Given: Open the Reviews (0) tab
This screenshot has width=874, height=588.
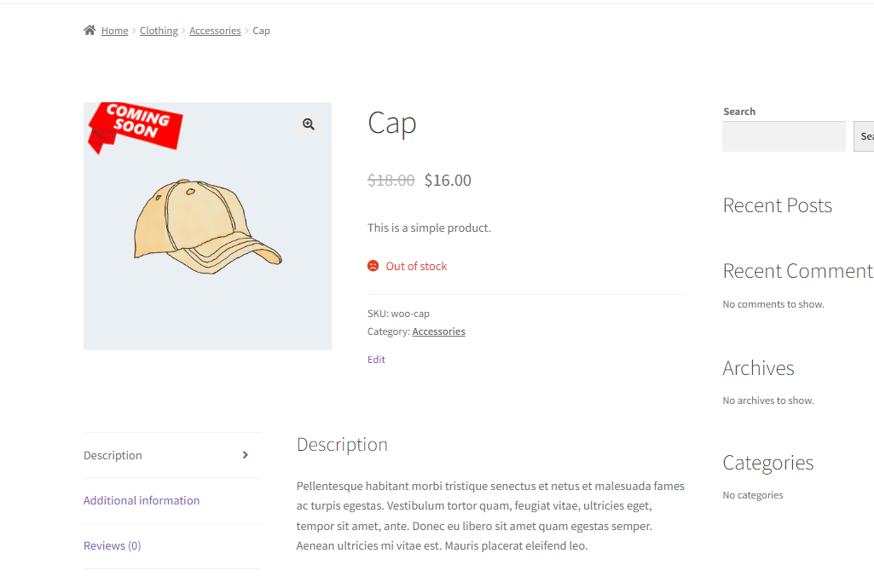Looking at the screenshot, I should point(112,545).
